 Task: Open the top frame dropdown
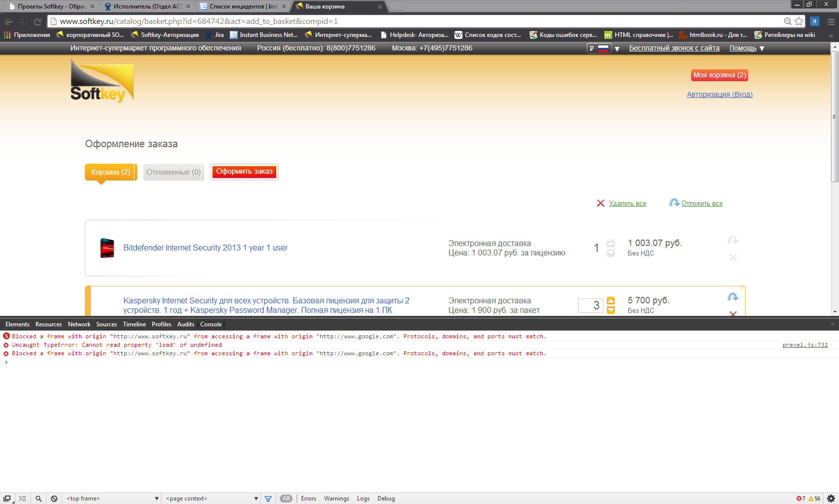click(112, 499)
